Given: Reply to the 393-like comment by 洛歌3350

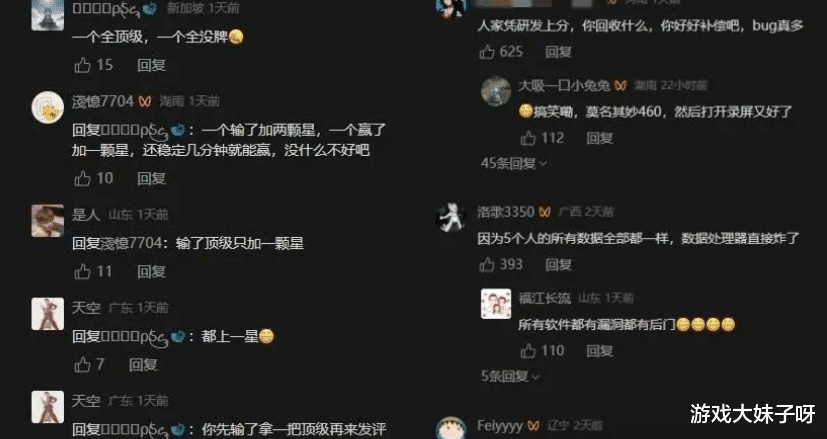Looking at the screenshot, I should click(x=559, y=264).
